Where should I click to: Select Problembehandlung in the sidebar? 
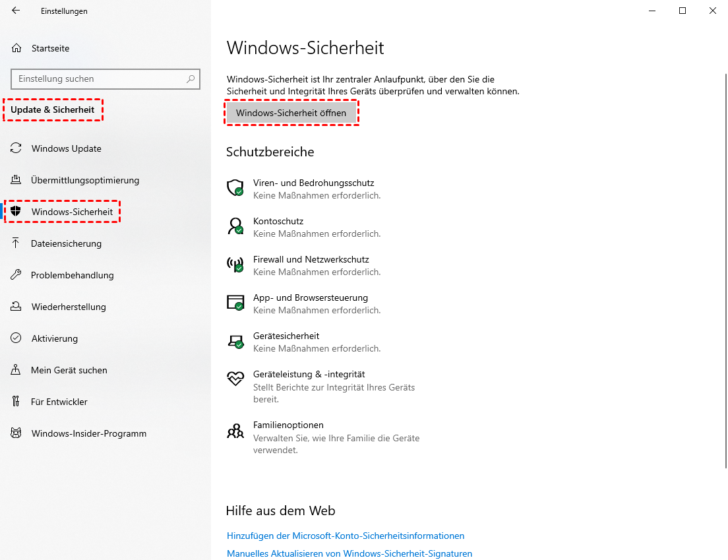(72, 275)
